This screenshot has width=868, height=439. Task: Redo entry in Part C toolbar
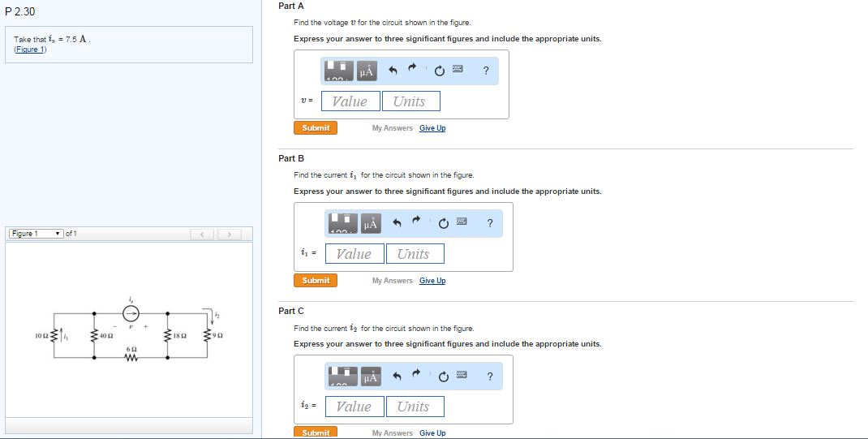416,374
